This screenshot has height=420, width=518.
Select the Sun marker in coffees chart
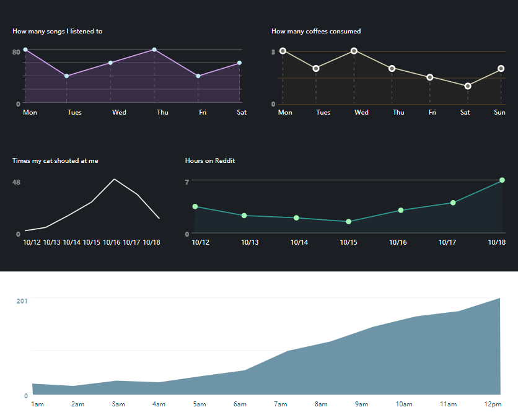point(501,68)
